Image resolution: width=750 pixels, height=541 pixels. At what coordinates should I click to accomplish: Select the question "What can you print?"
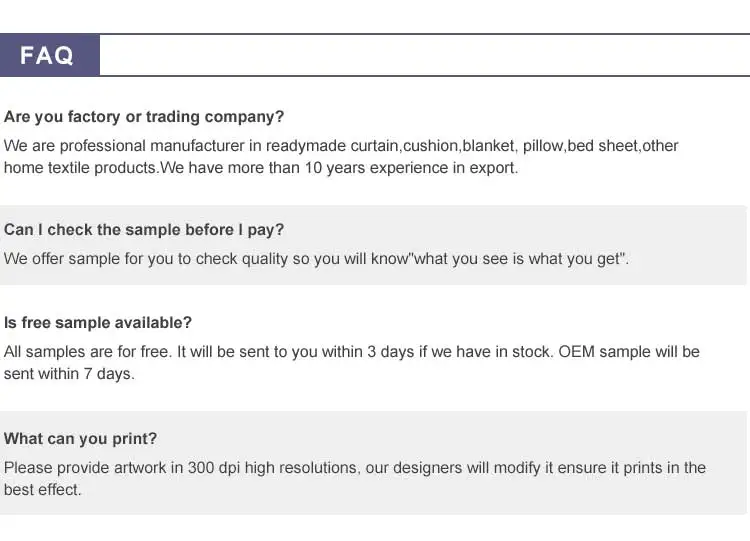click(x=80, y=439)
